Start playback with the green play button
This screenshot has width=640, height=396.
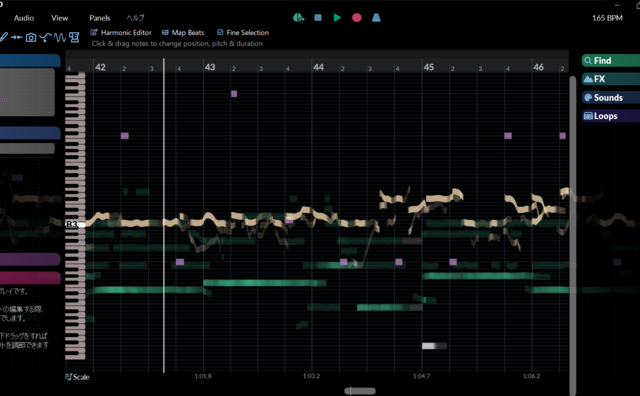(337, 18)
